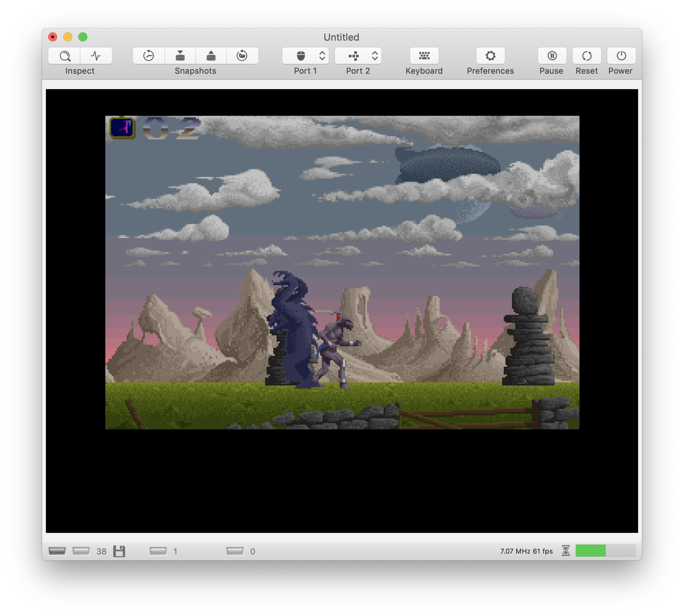Click the snapshot icon with upward arrow
The height and width of the screenshot is (616, 684).
click(211, 56)
